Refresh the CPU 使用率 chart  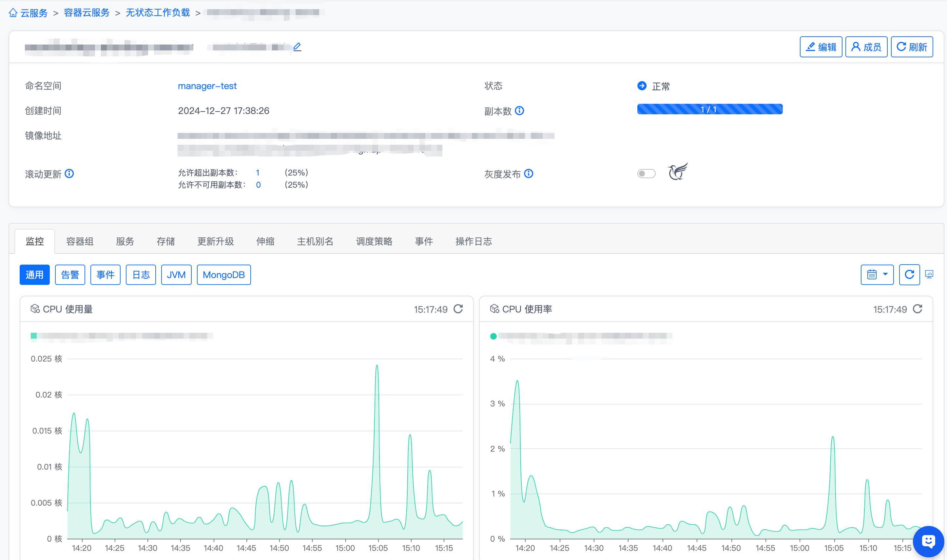pos(917,309)
